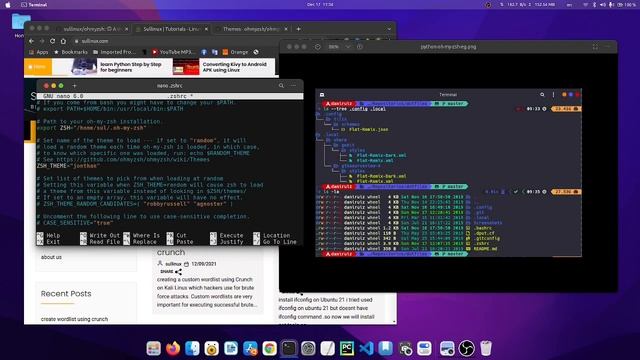
Task: Open the document viewer icon in the dock
Action: 231,348
